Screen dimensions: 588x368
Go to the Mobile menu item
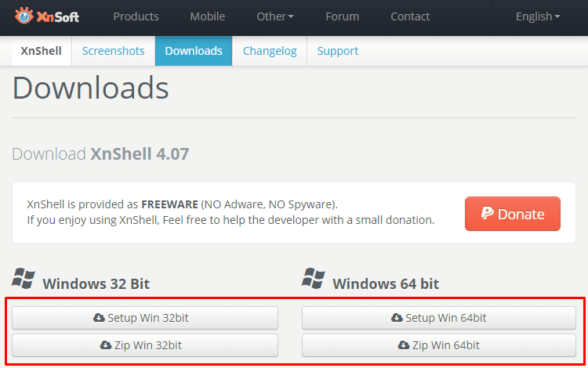point(208,16)
